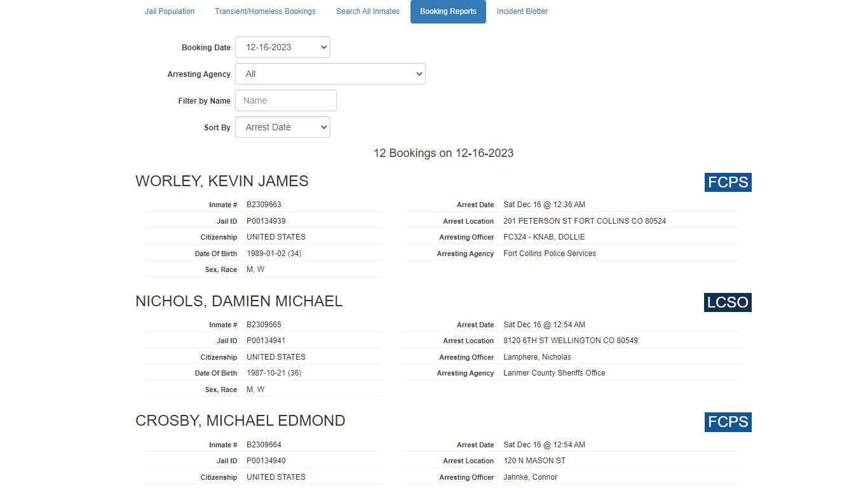Click inmate number B2309663
The height and width of the screenshot is (488, 868).
tap(264, 205)
